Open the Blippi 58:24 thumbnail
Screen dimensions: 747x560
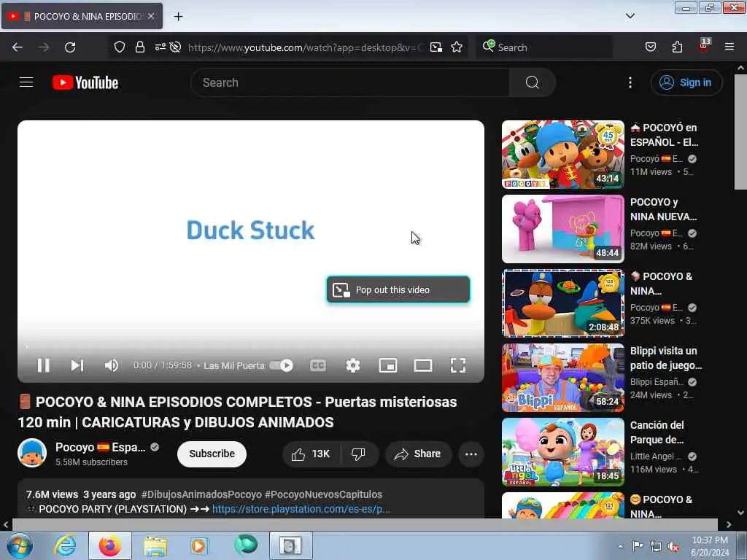(562, 378)
